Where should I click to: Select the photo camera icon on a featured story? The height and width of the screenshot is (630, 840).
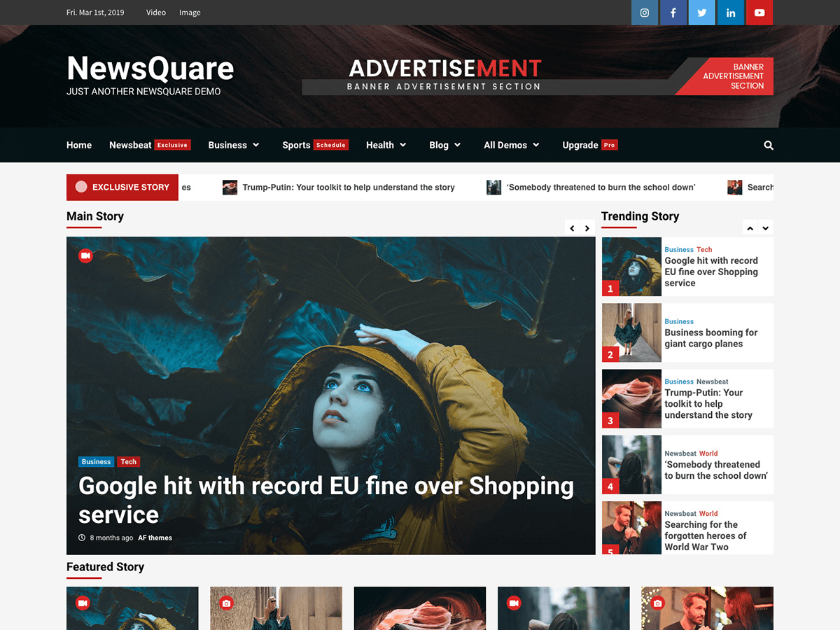(225, 603)
